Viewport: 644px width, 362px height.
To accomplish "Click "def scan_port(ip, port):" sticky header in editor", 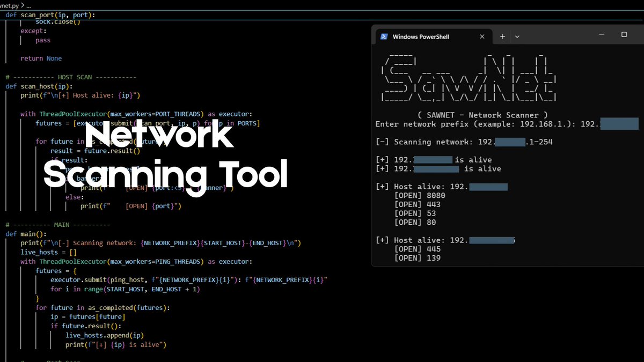I will pos(50,14).
